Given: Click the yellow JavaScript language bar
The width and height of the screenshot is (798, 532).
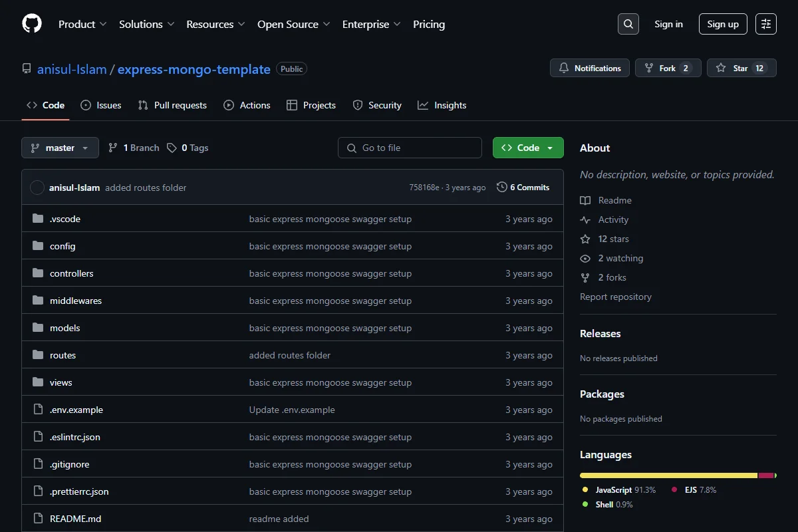Looking at the screenshot, I should point(668,475).
